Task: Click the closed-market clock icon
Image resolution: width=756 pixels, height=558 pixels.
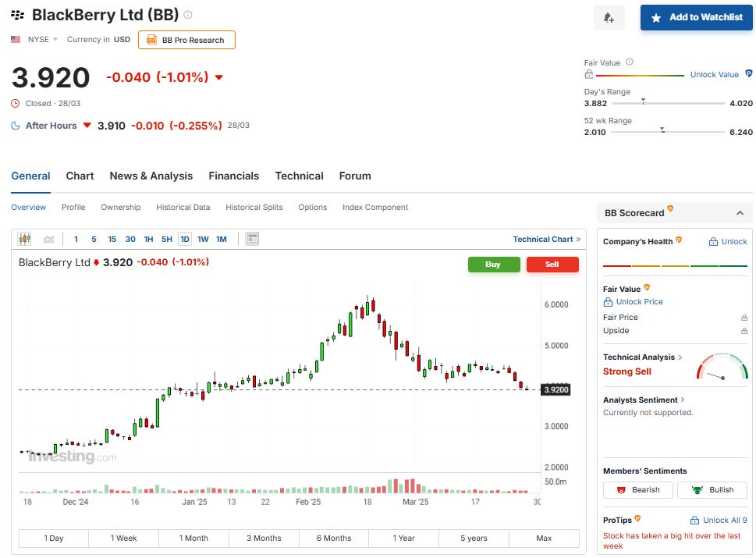Action: tap(16, 103)
